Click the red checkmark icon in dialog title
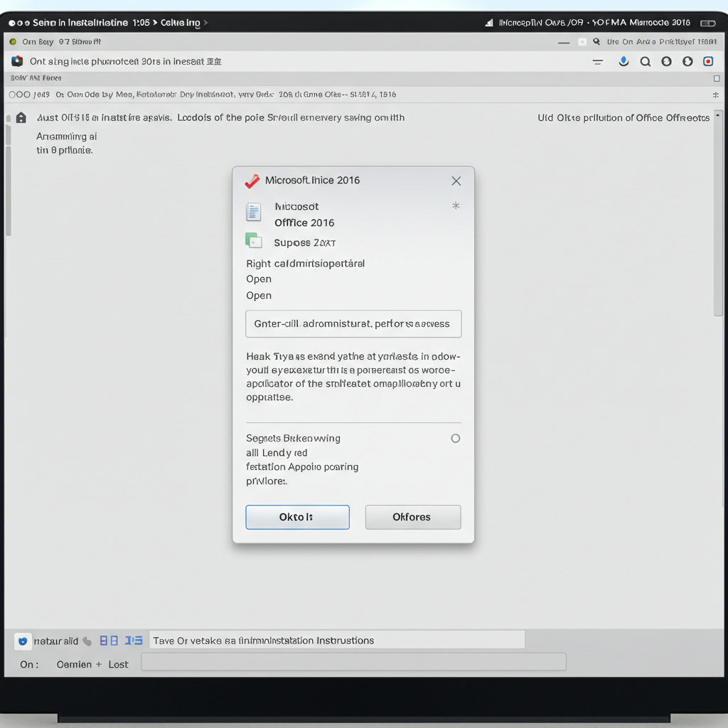728x728 pixels. pyautogui.click(x=252, y=181)
